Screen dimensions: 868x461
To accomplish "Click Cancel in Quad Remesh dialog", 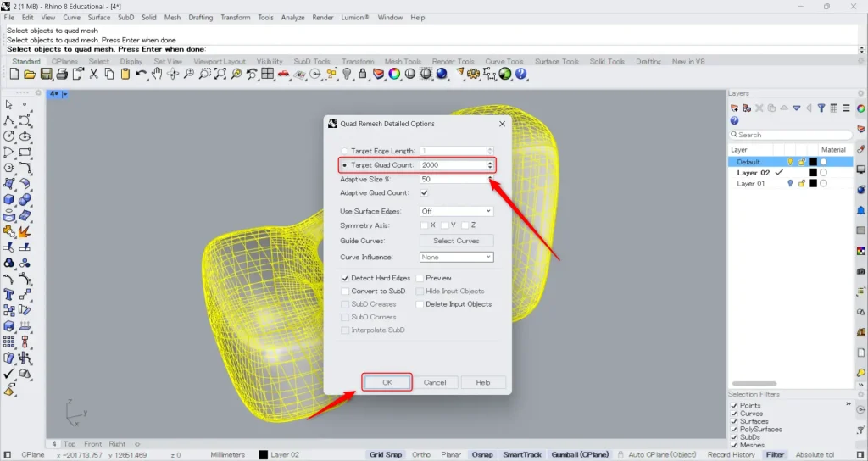I will tap(435, 382).
